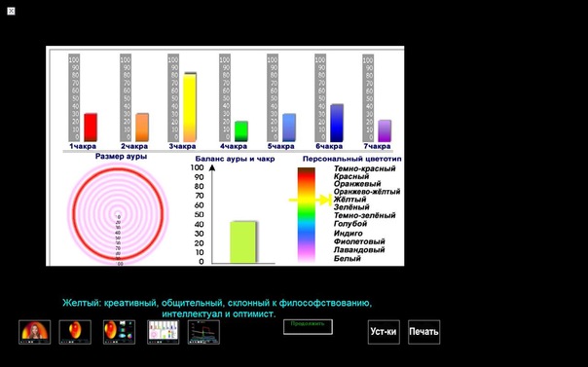Screen dimensions: 588x367
Task: Open the portrait aura thumbnail view
Action: [x=34, y=332]
